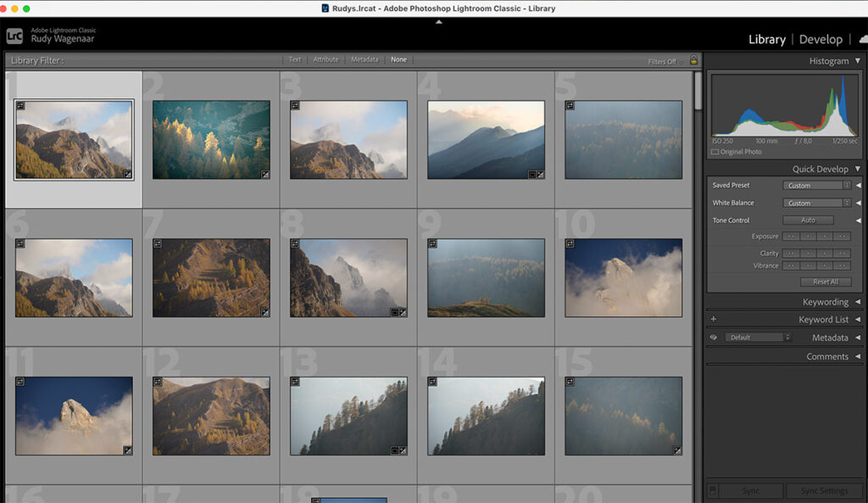Screen dimensions: 868x503
Task: Click the cloud sync icon beside Develop
Action: tap(864, 39)
